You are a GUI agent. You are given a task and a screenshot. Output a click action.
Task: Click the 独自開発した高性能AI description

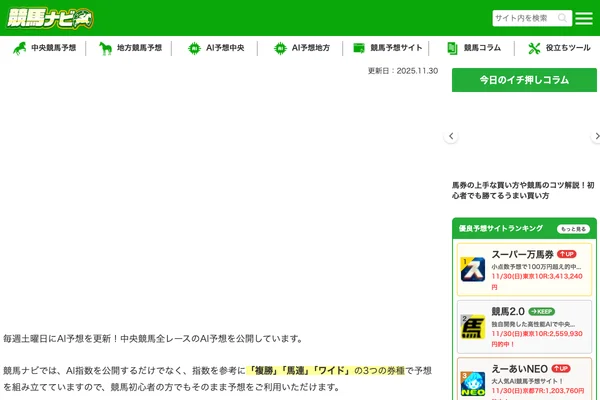pos(533,324)
